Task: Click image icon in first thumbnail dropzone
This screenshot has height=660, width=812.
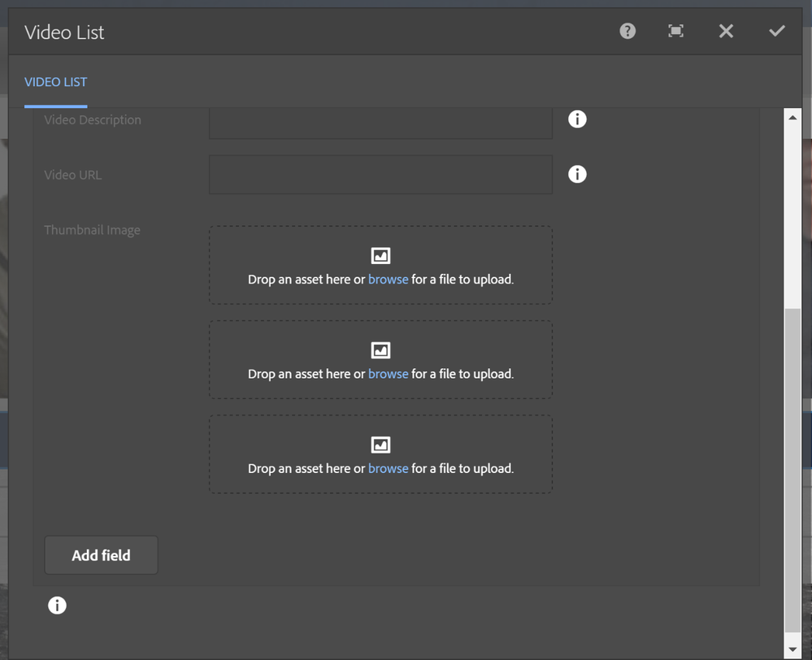Action: (380, 256)
